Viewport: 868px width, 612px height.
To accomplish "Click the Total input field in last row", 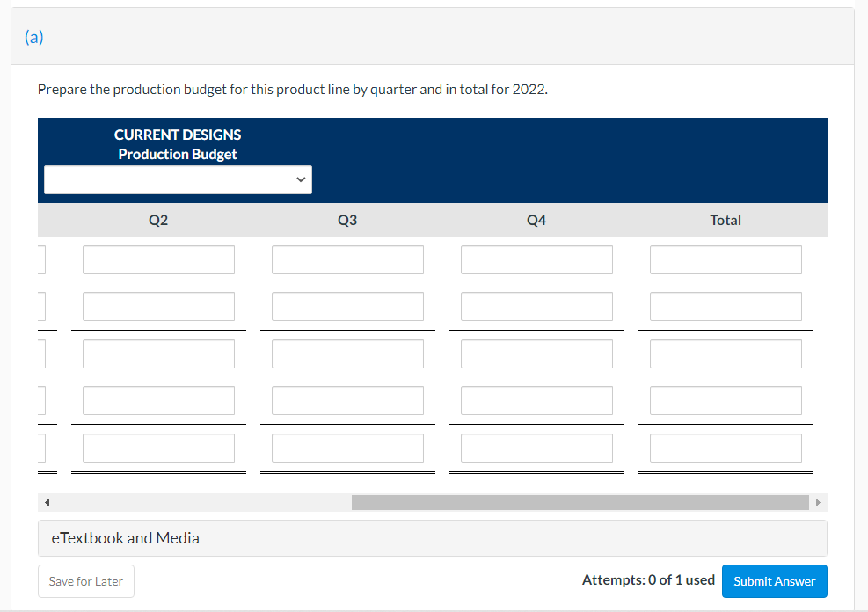I will [726, 448].
